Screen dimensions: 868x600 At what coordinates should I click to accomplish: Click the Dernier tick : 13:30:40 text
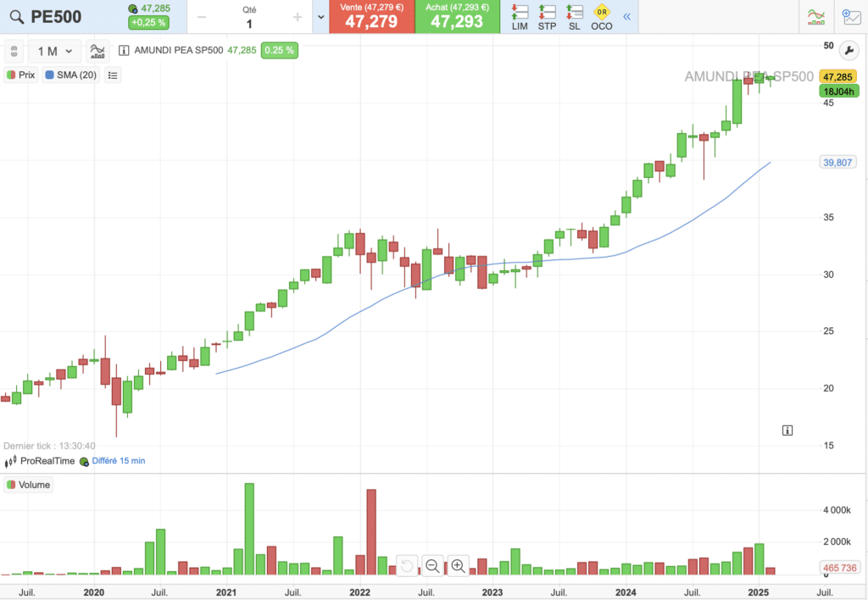tap(49, 446)
